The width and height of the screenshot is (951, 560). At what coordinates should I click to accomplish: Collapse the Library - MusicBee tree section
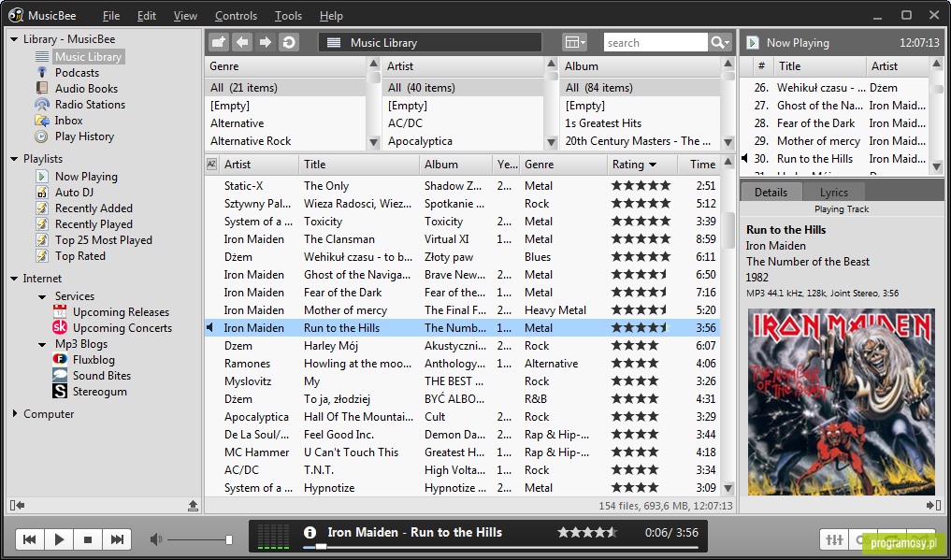tap(14, 38)
